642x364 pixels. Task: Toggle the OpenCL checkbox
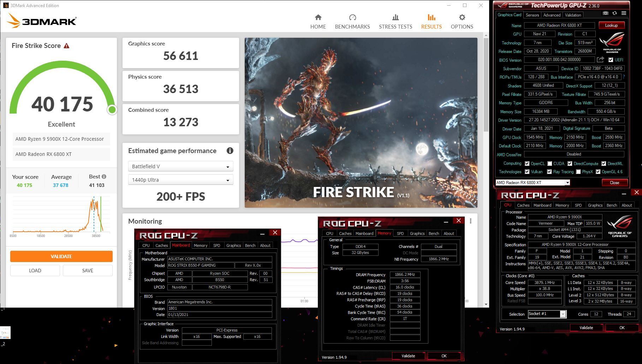point(527,164)
